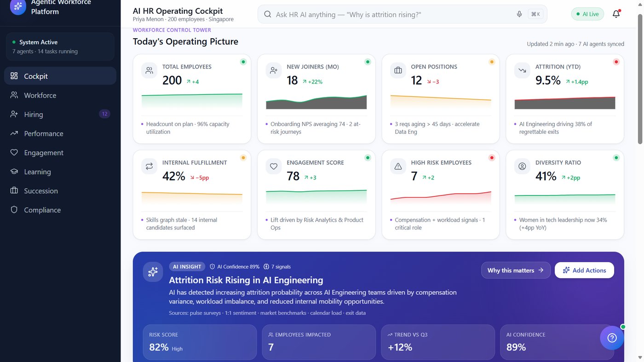Click the Attrition downward trend icon
Image resolution: width=644 pixels, height=362 pixels.
(x=522, y=71)
